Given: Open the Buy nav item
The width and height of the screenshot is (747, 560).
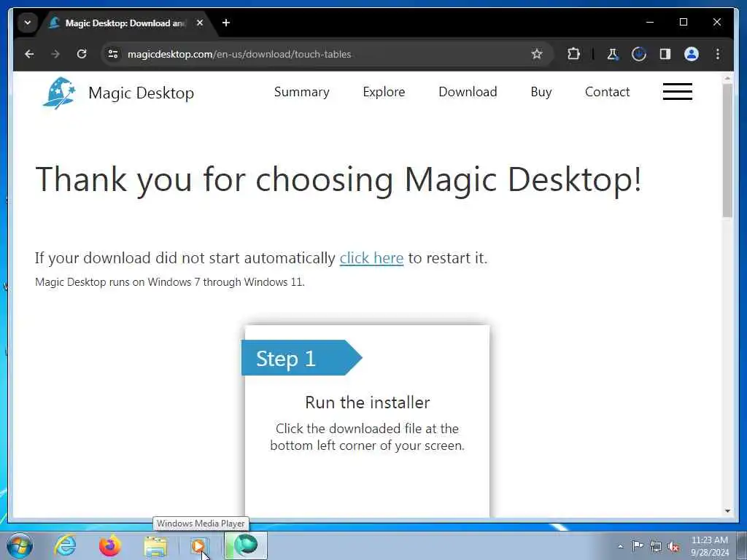Looking at the screenshot, I should (541, 92).
